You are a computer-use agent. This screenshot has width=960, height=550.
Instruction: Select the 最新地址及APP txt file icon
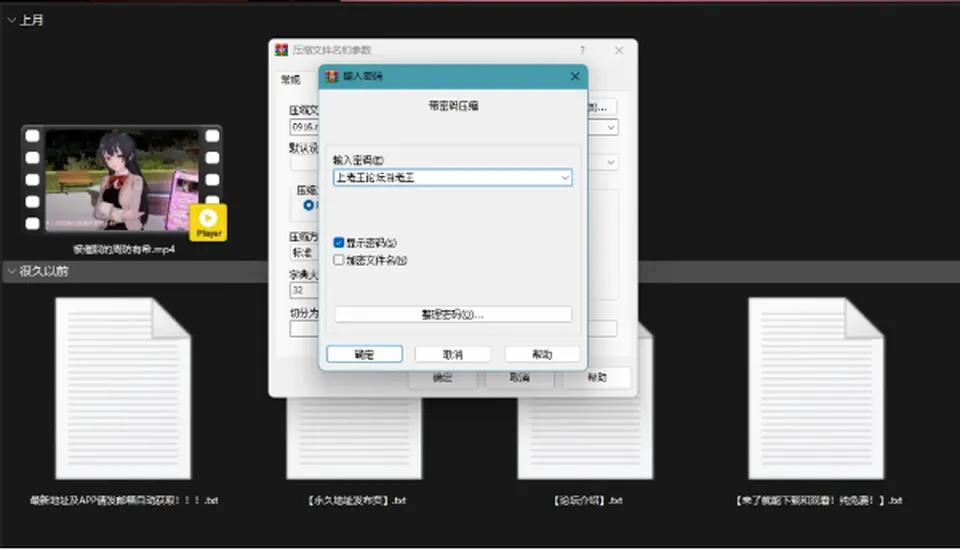[123, 388]
